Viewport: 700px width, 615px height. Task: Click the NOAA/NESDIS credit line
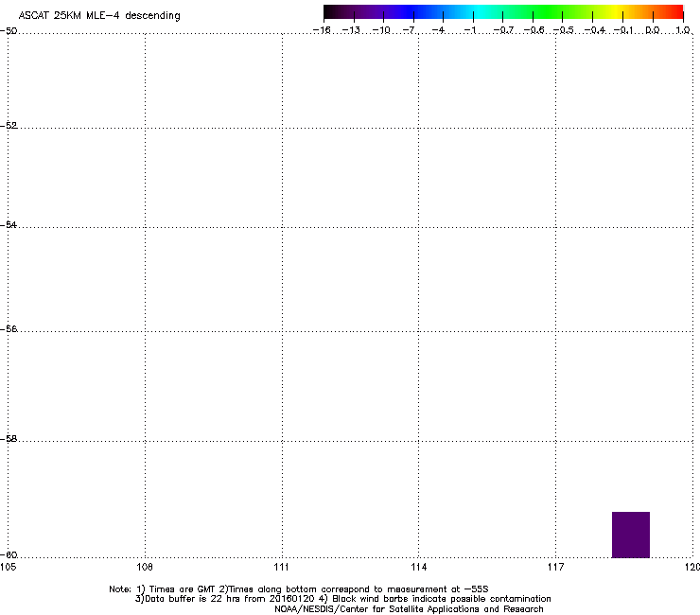tap(409, 609)
